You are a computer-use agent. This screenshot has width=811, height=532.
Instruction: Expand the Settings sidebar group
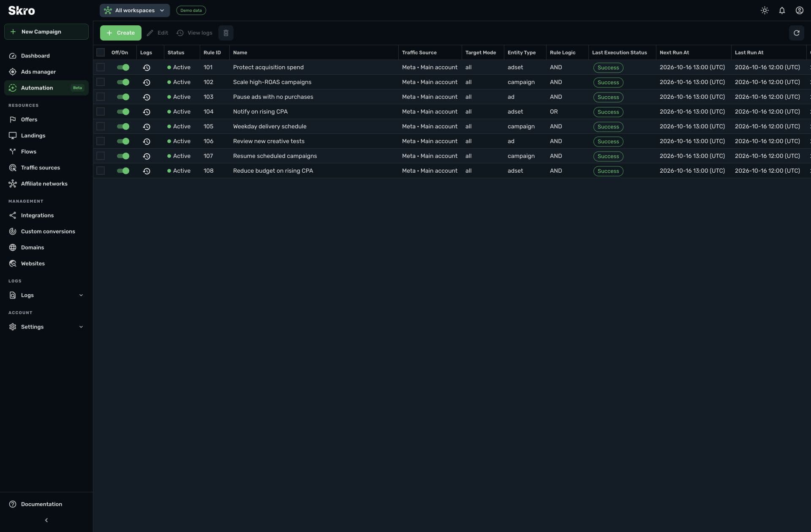point(46,327)
